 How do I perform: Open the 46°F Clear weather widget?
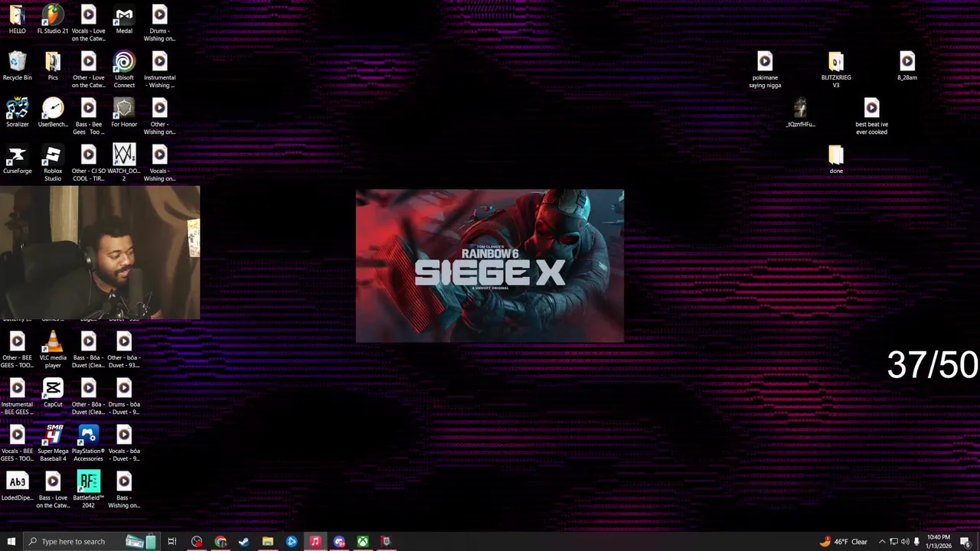coord(843,542)
